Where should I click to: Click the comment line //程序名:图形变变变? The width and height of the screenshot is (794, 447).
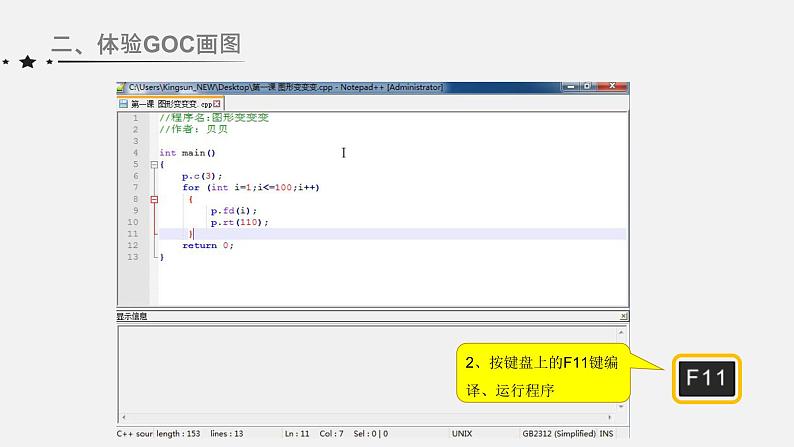coord(214,118)
